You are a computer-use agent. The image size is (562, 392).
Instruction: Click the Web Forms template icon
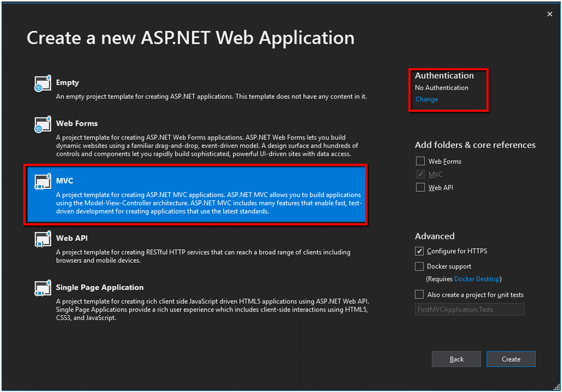click(x=43, y=124)
